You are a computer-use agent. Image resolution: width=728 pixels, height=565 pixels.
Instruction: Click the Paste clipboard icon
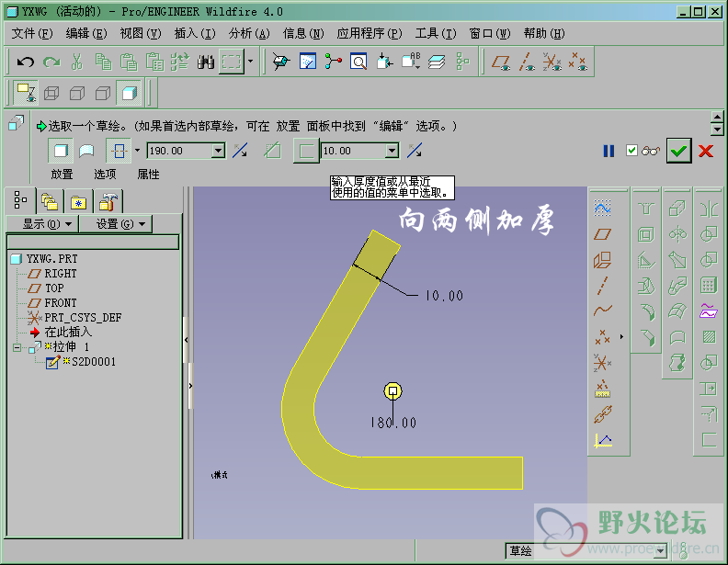[x=129, y=62]
